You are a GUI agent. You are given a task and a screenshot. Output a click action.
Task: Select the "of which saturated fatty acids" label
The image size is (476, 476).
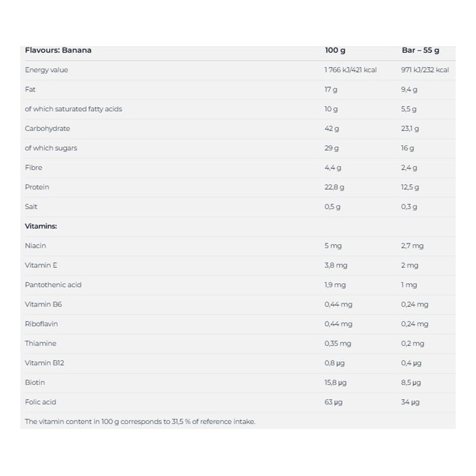tap(73, 109)
